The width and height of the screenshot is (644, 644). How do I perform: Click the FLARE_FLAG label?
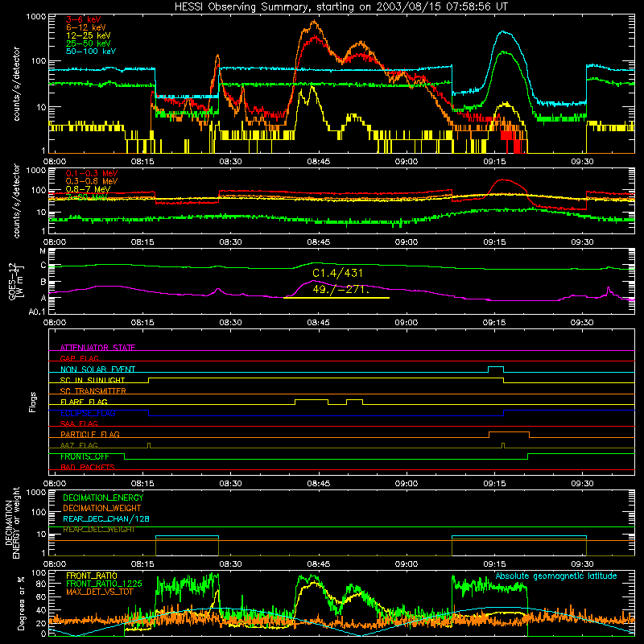(84, 402)
